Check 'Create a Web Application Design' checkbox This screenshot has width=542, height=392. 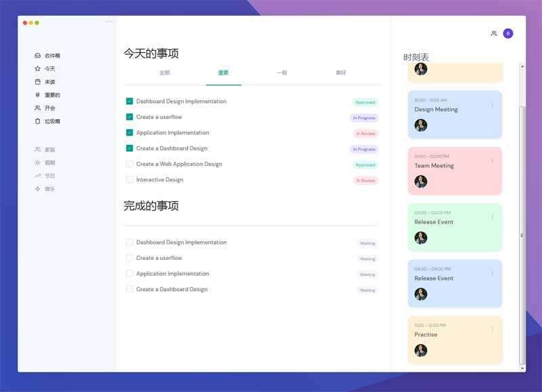129,164
